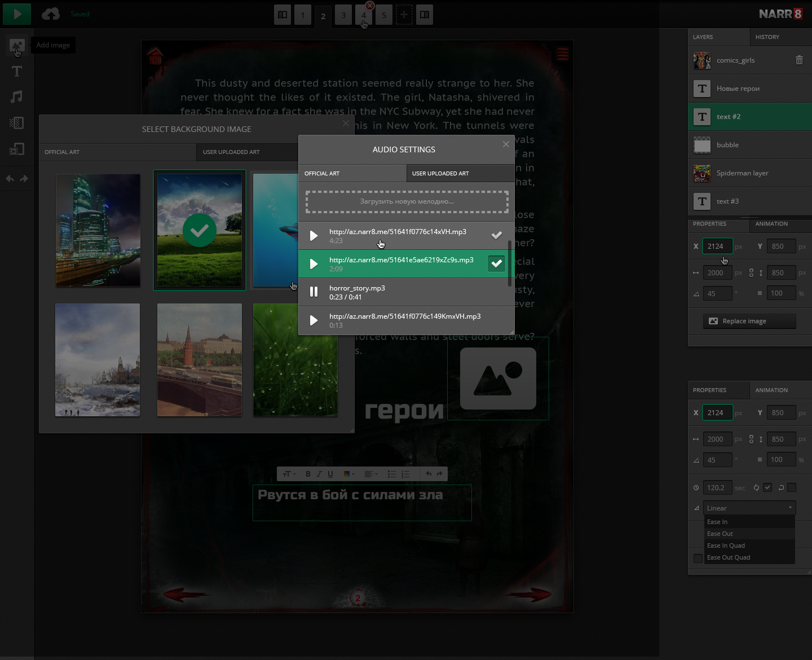Select the Add text tool
The width and height of the screenshot is (812, 660).
click(x=17, y=72)
